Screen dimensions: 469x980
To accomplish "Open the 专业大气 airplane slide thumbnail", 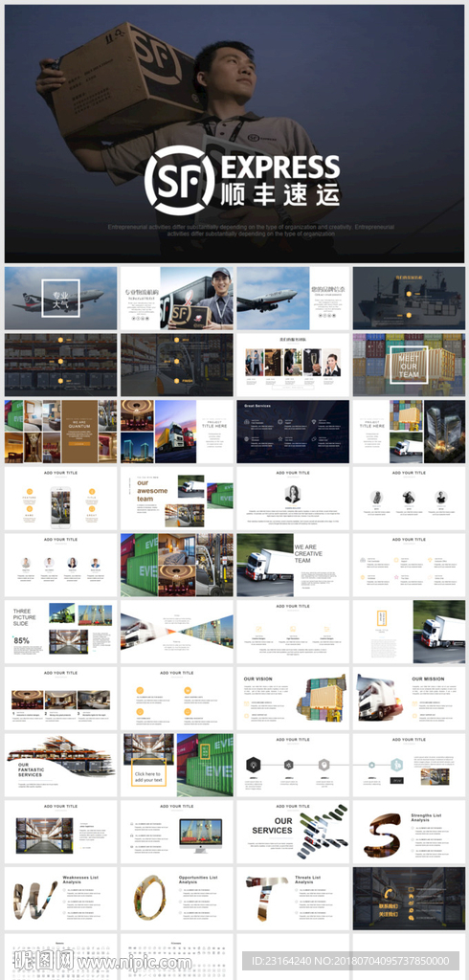I will point(60,299).
